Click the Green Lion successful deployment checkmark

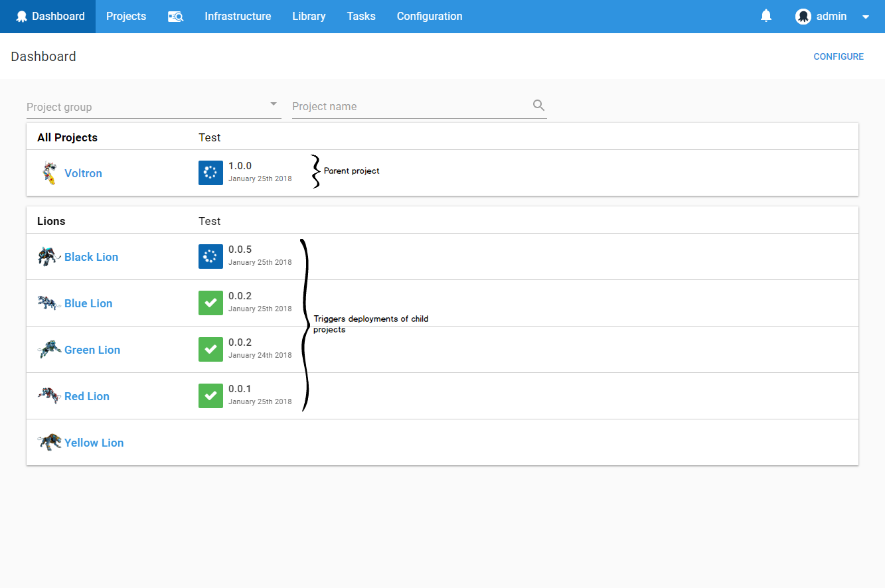point(210,349)
